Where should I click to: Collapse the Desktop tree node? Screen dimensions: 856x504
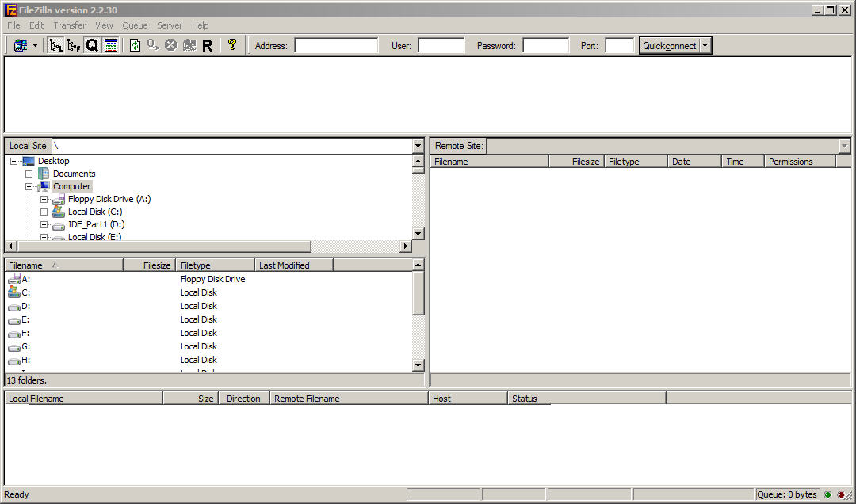coord(13,161)
